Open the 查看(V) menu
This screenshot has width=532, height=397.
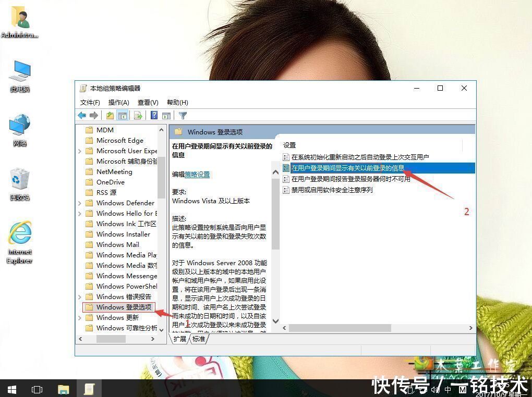pos(148,103)
